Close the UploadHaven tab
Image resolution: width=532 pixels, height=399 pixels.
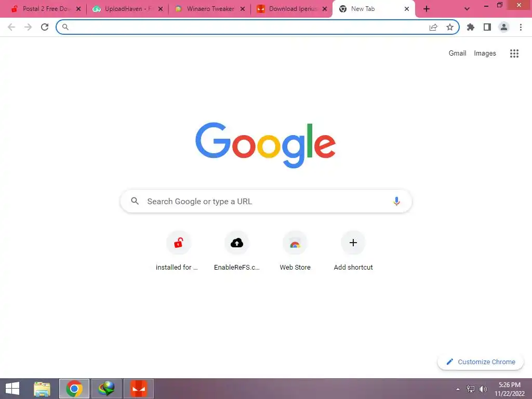click(161, 9)
